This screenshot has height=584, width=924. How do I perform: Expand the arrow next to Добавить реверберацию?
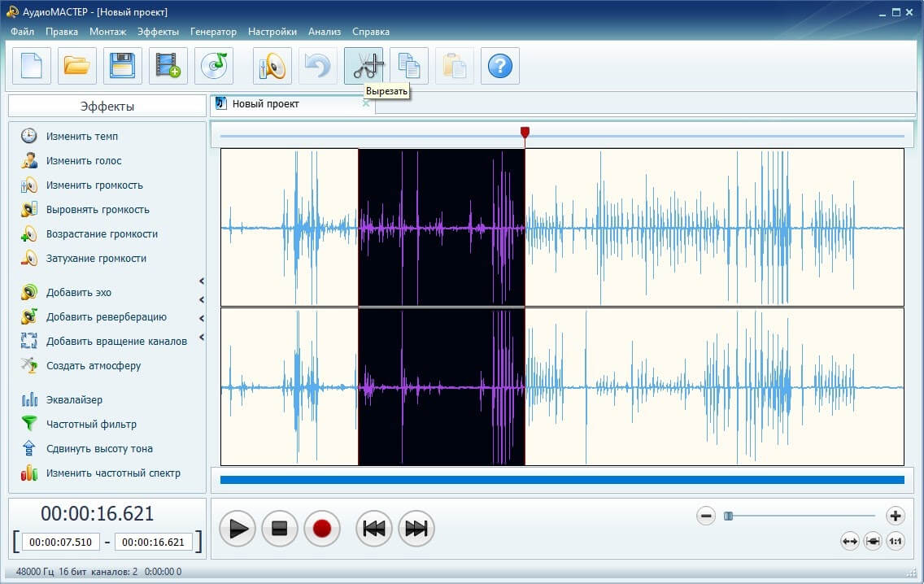(202, 318)
